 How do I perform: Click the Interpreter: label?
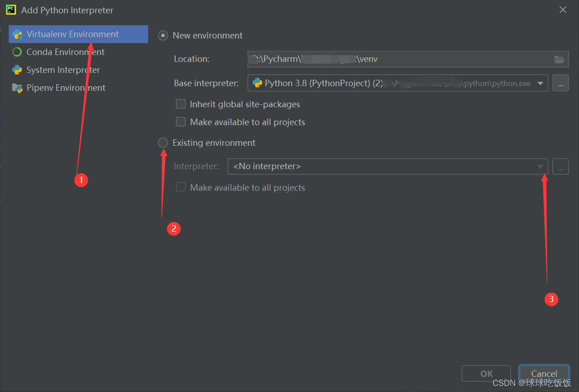pyautogui.click(x=196, y=166)
